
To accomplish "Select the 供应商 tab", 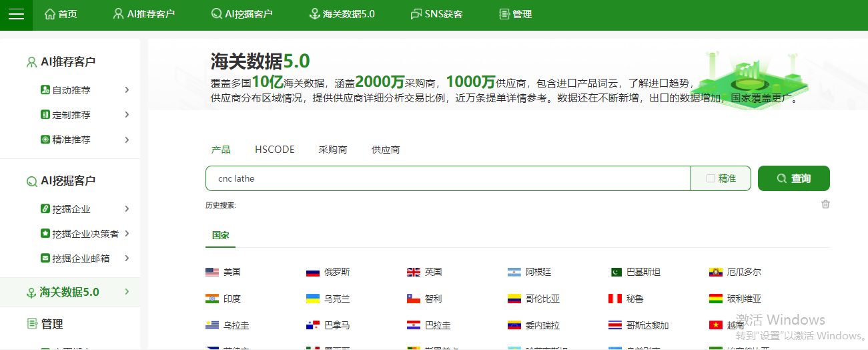I will click(386, 150).
